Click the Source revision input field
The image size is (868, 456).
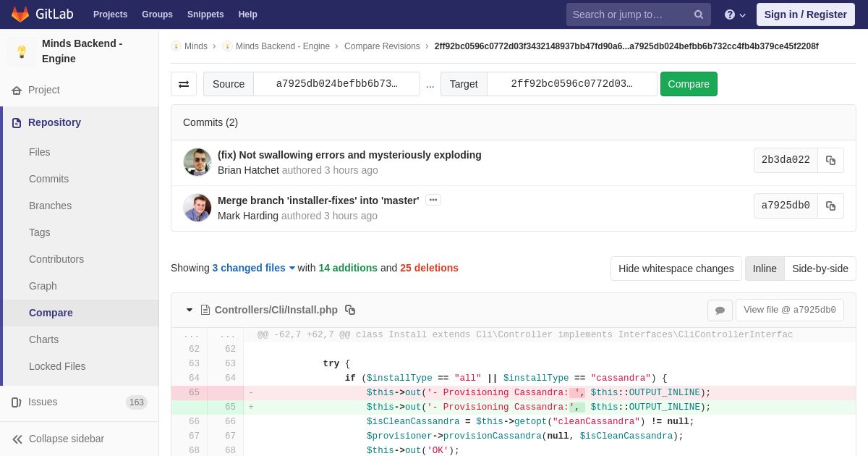[336, 84]
